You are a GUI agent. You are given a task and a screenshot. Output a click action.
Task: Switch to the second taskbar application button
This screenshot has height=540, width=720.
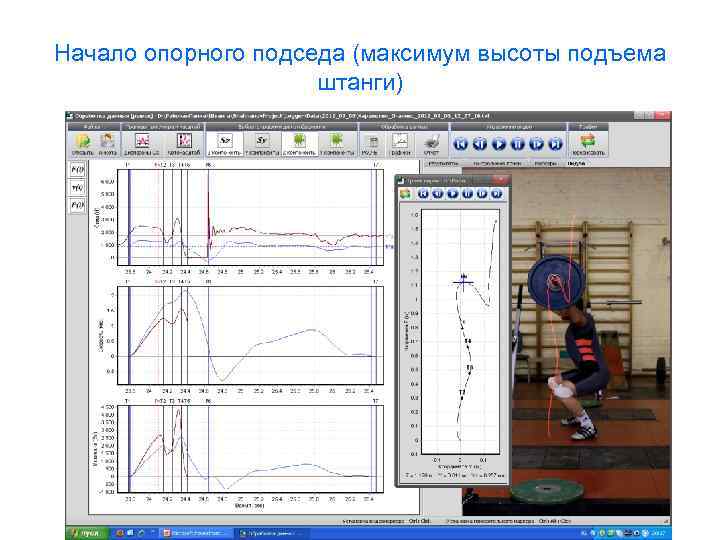coord(273,533)
